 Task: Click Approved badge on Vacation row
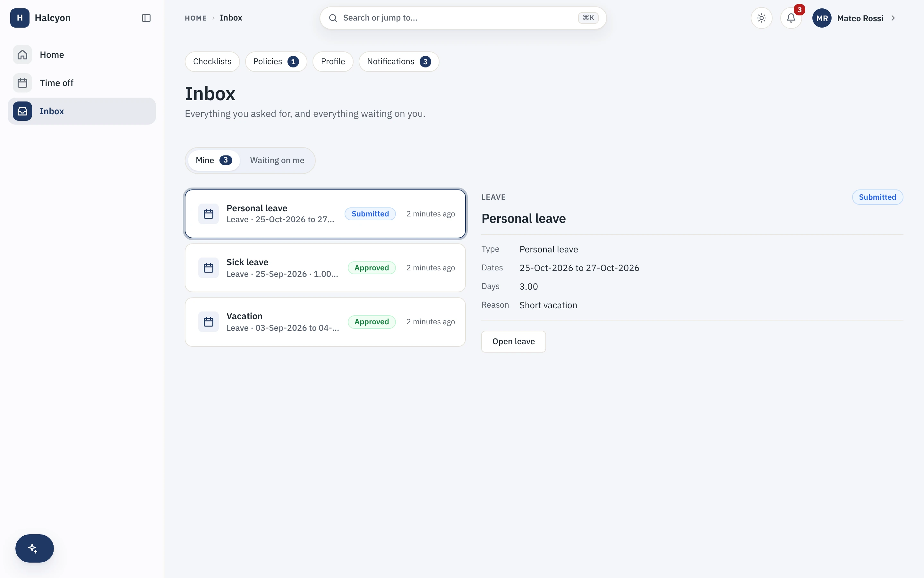click(x=372, y=322)
